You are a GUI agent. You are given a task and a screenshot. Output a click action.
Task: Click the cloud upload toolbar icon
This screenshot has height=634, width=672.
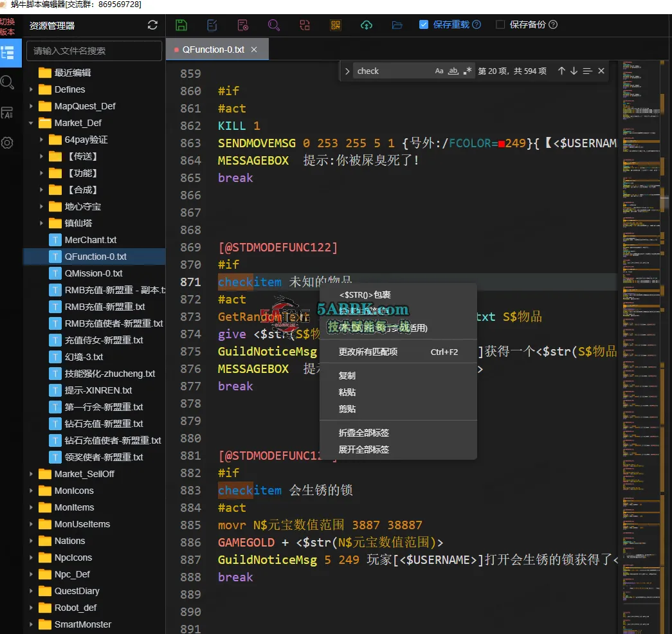[x=367, y=25]
